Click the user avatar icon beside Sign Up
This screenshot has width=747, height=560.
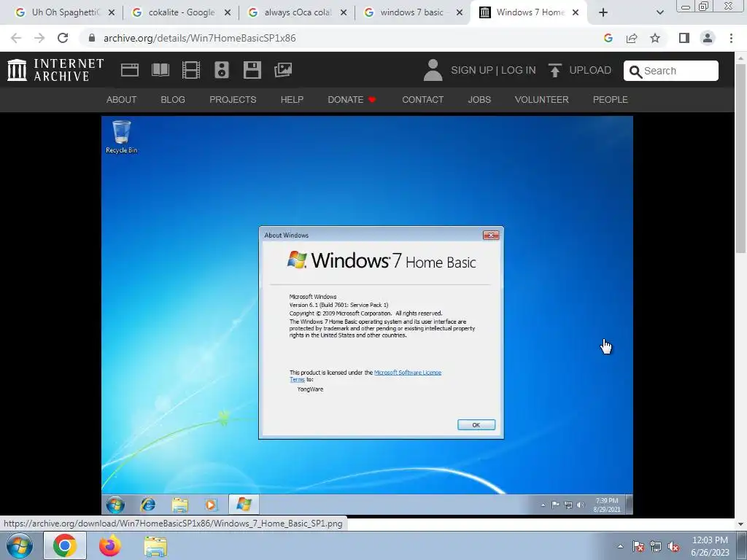[433, 70]
